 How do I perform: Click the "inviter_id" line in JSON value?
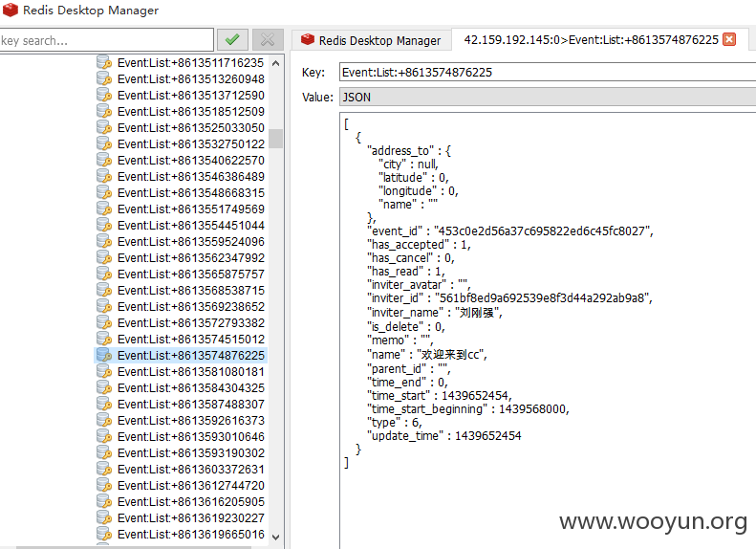coord(509,298)
